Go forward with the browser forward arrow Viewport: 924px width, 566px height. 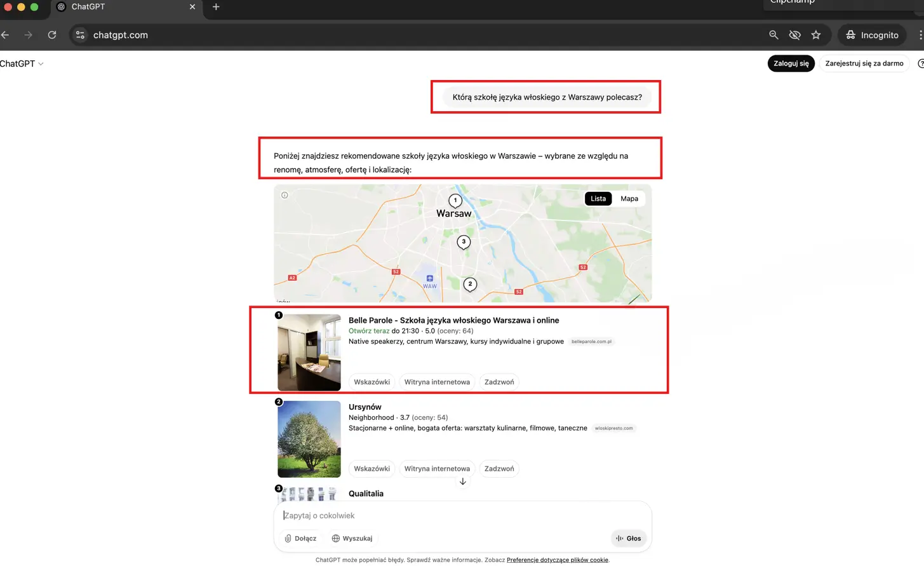click(x=28, y=35)
